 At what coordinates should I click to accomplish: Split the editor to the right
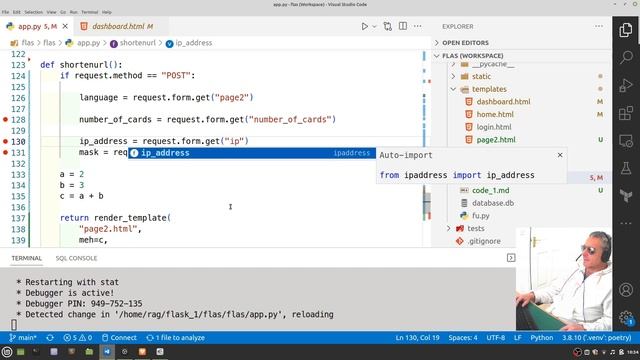(x=403, y=26)
